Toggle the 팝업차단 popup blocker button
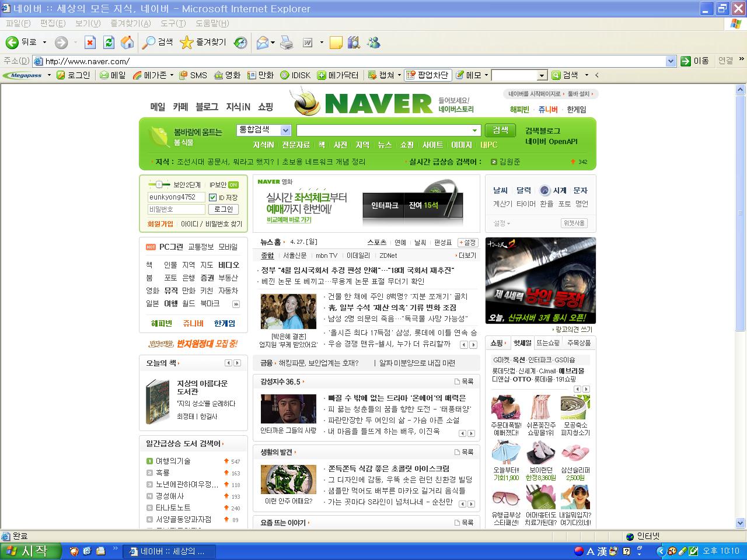 point(428,75)
